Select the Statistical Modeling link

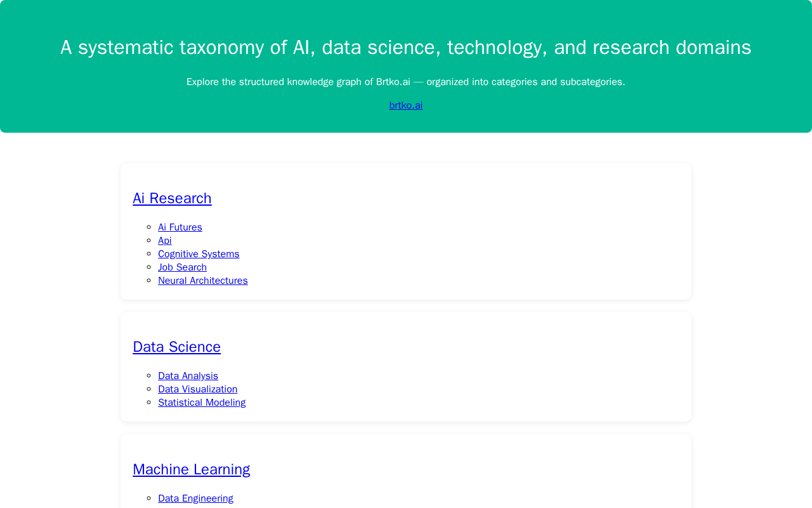click(201, 403)
